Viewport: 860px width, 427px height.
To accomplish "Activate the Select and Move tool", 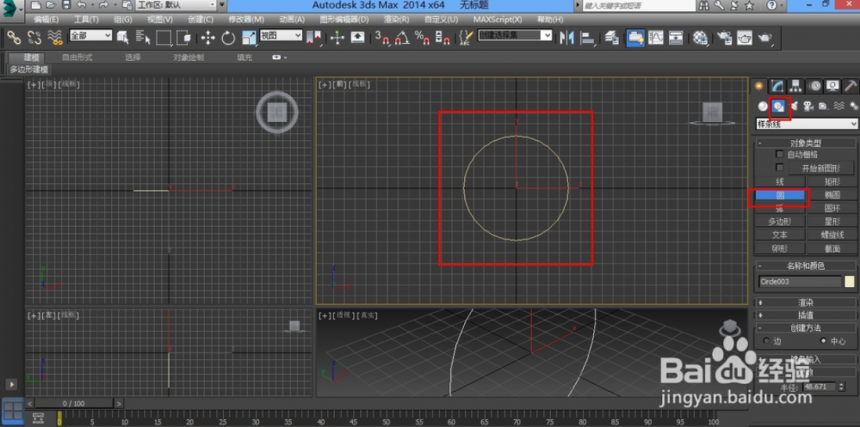I will [208, 38].
